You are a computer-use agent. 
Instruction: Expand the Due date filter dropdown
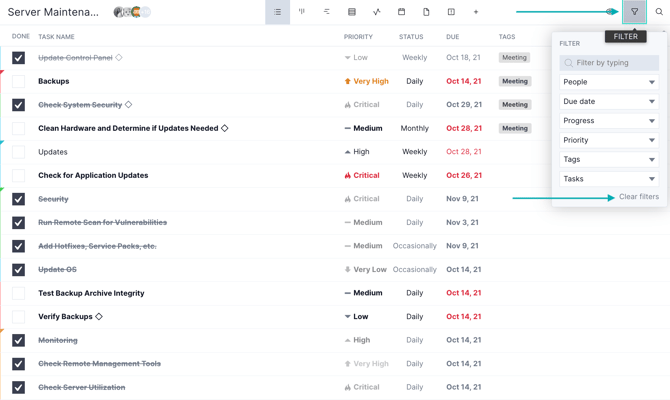(x=609, y=101)
